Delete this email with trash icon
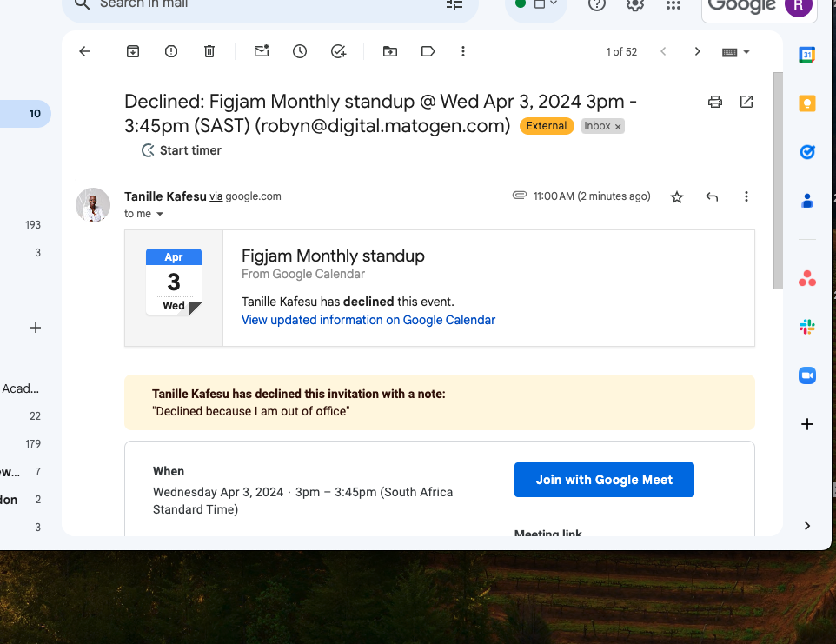The height and width of the screenshot is (644, 836). [209, 52]
